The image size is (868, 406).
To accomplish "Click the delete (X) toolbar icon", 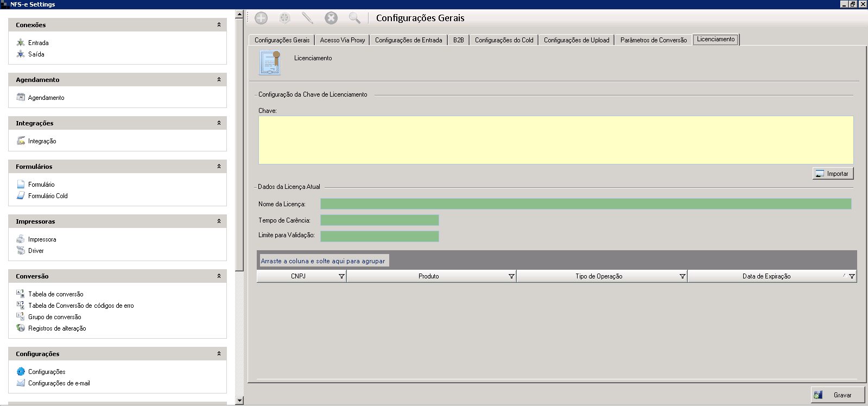I will (331, 18).
